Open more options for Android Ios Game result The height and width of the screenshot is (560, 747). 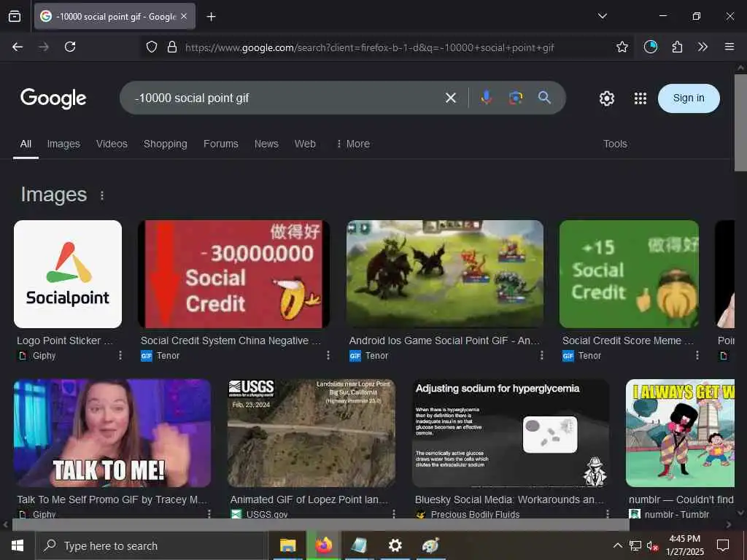click(x=541, y=355)
